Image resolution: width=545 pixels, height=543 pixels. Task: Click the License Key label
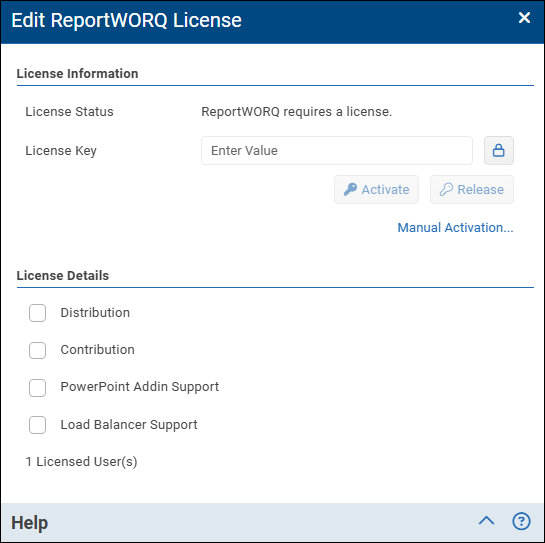[61, 151]
